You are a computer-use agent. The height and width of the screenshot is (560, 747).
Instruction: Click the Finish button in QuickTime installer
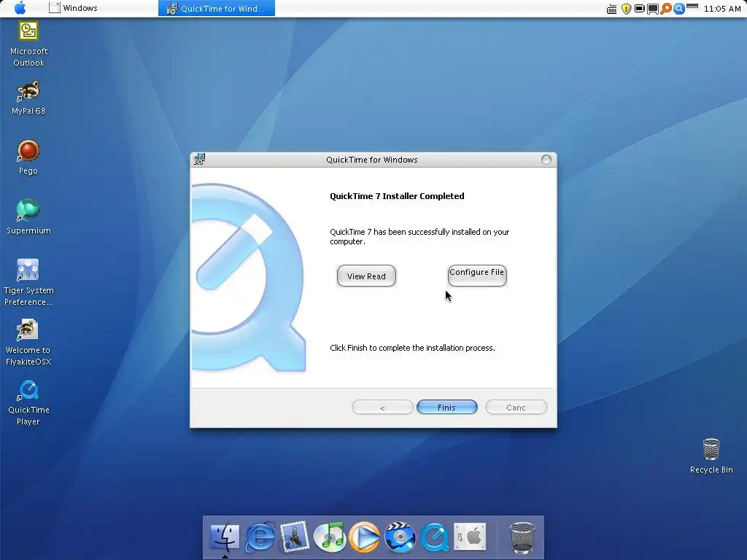point(447,407)
